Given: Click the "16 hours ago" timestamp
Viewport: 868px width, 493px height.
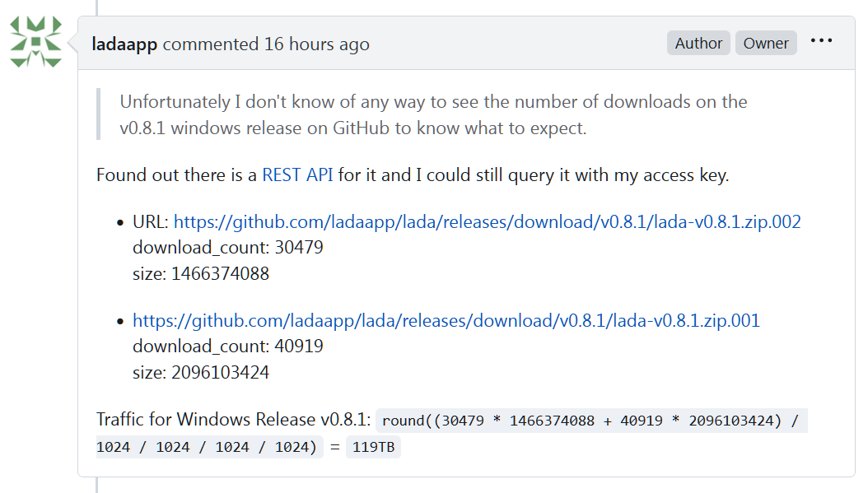Looking at the screenshot, I should coord(316,44).
